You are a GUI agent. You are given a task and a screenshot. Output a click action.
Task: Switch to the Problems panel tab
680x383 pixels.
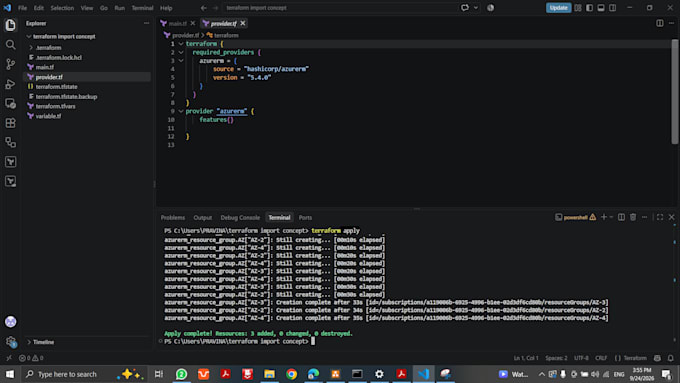[x=173, y=218]
